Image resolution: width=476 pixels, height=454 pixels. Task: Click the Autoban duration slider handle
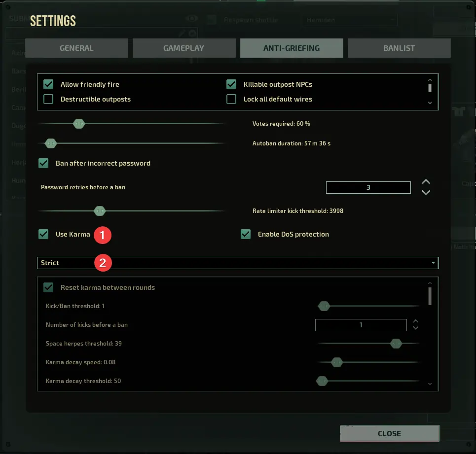(51, 143)
